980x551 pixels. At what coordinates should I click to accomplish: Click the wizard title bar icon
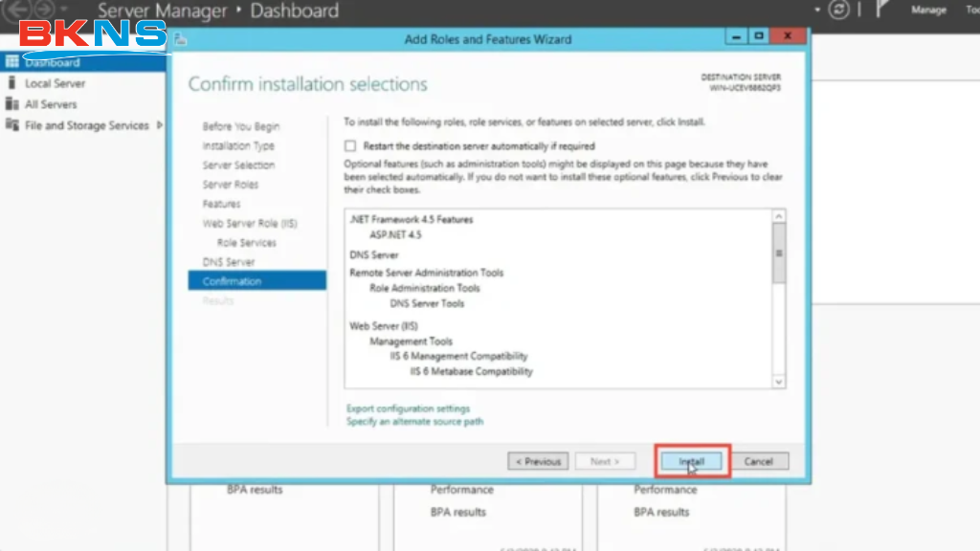(x=180, y=39)
